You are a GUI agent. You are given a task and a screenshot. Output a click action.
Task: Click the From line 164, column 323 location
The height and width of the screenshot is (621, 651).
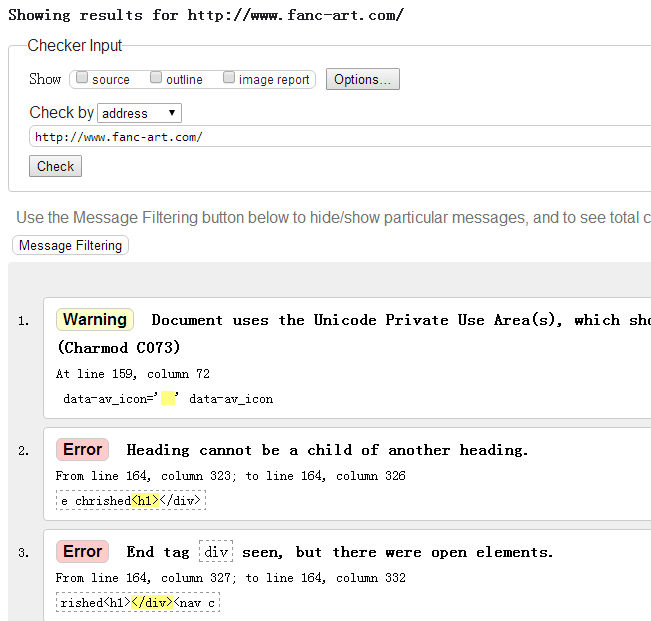point(230,476)
